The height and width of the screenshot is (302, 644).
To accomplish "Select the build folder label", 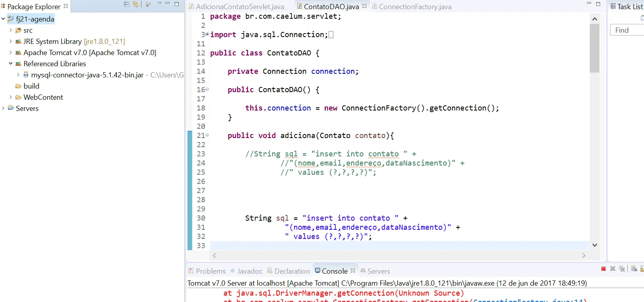I will 32,86.
